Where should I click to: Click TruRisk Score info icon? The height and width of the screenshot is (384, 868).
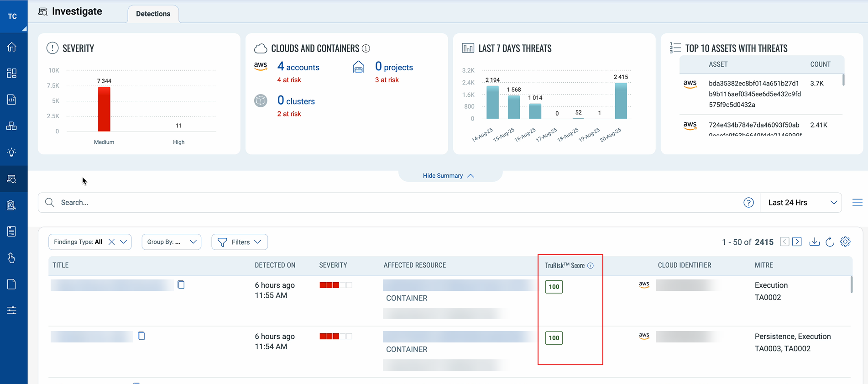[x=591, y=266]
